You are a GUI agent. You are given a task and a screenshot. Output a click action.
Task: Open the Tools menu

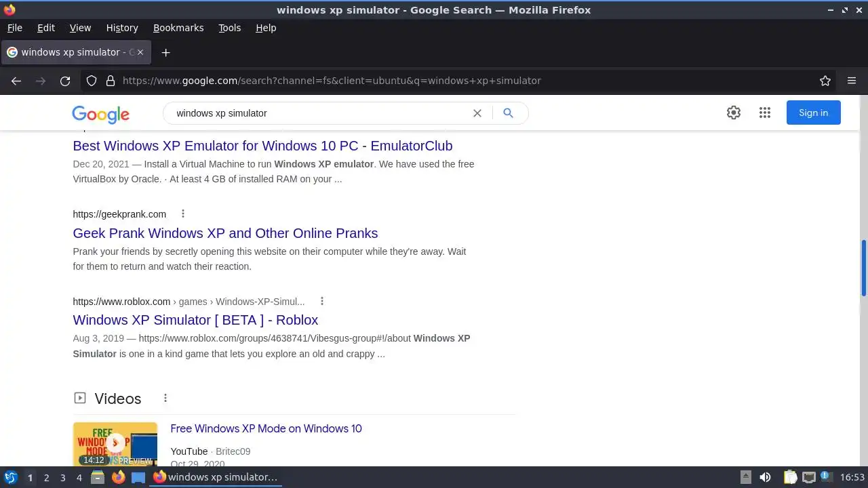click(x=229, y=28)
